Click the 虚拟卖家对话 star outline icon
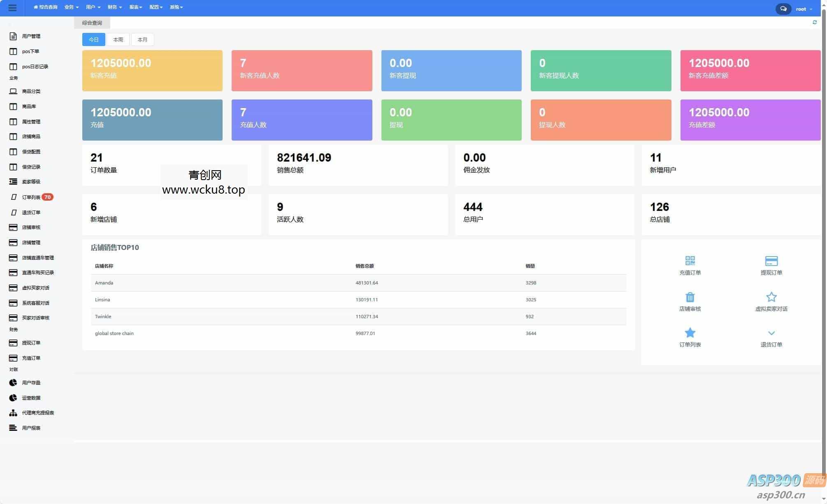The width and height of the screenshot is (827, 504). [771, 297]
